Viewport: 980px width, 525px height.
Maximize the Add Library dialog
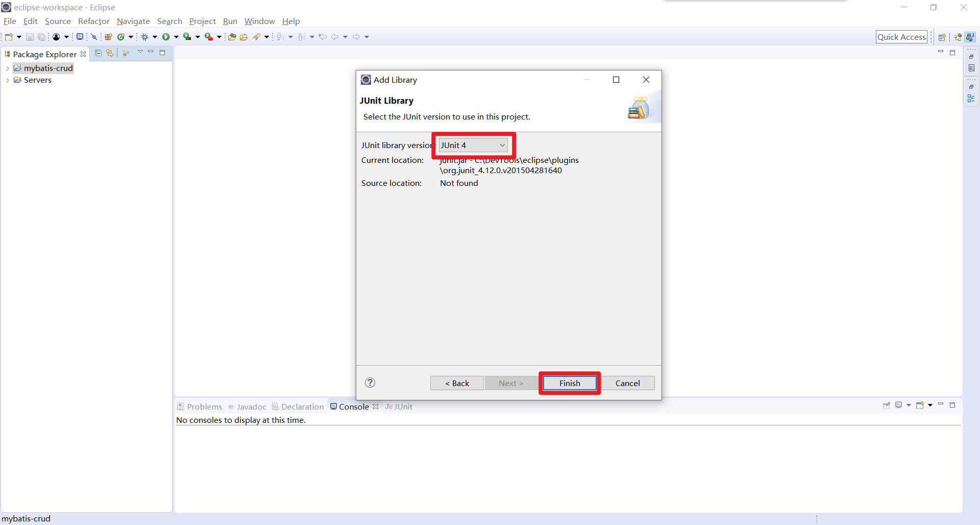pos(616,80)
